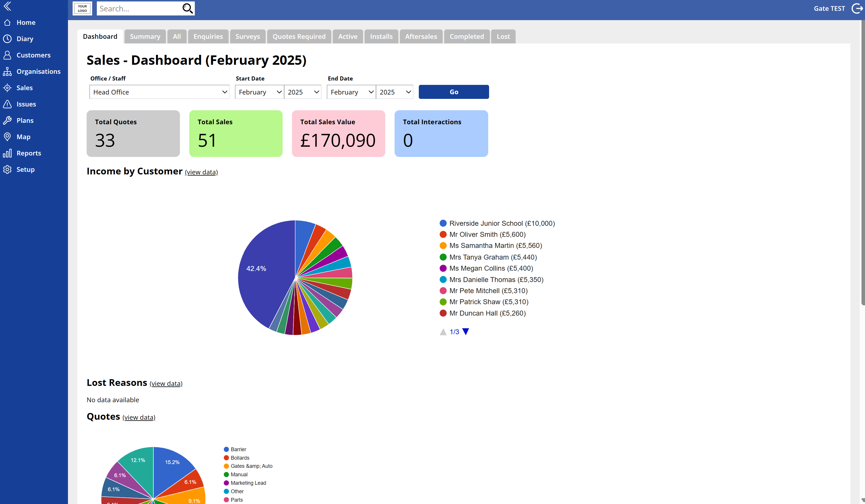Click the Bollards legend swatch
Screen dimensions: 865x504
click(226, 458)
